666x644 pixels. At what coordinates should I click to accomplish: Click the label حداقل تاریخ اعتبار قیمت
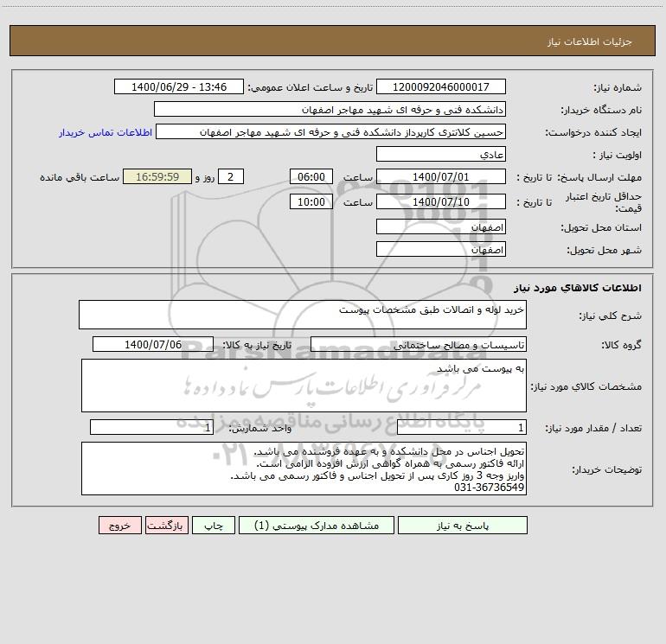(x=604, y=202)
